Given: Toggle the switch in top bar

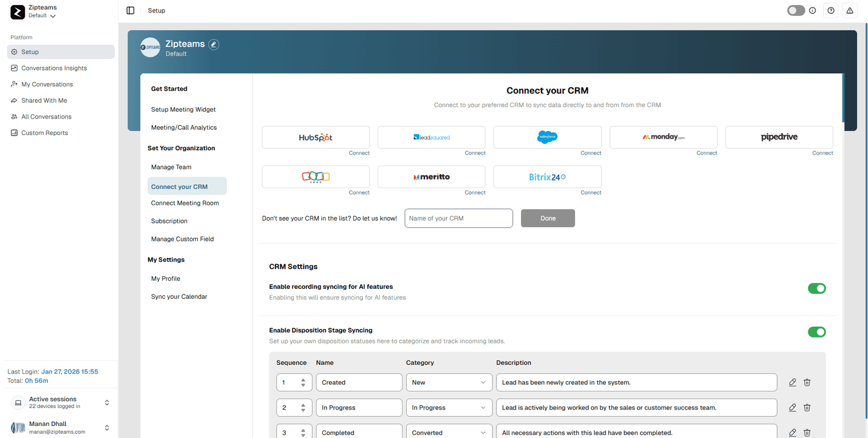Looking at the screenshot, I should [x=796, y=10].
